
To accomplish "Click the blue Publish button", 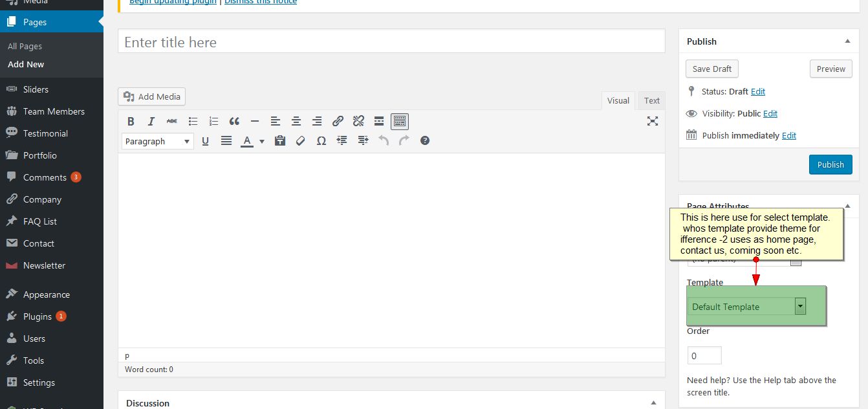I will (x=830, y=164).
